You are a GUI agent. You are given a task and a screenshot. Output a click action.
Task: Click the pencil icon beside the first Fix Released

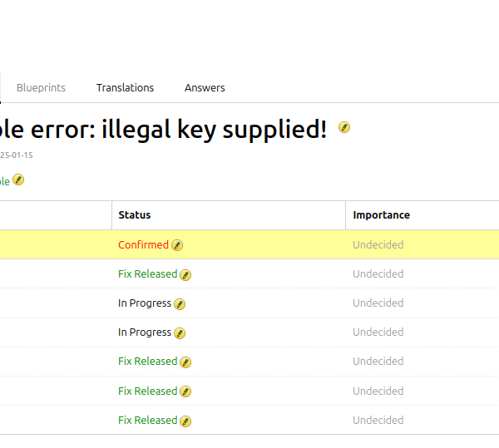[x=185, y=274]
